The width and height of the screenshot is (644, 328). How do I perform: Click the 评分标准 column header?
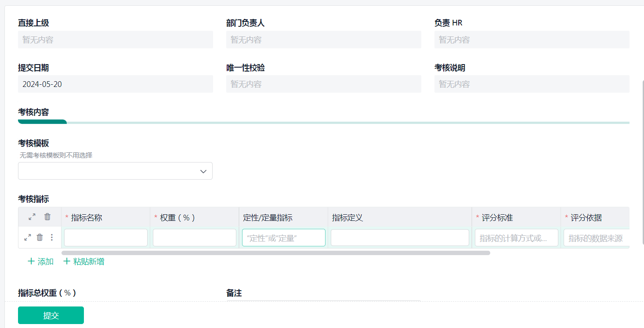pos(516,217)
